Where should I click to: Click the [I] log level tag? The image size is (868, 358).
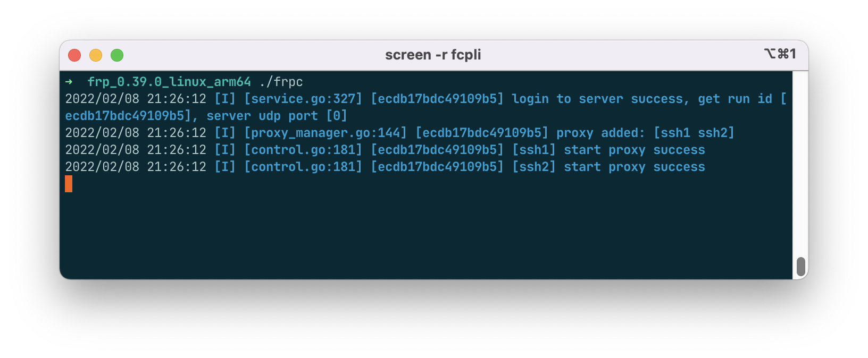coord(226,98)
